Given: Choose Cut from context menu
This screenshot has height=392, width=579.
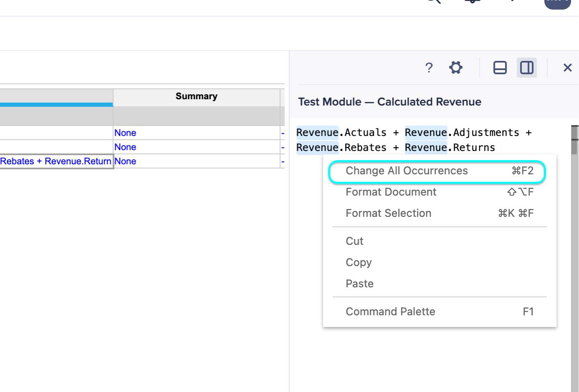Looking at the screenshot, I should point(440,241).
